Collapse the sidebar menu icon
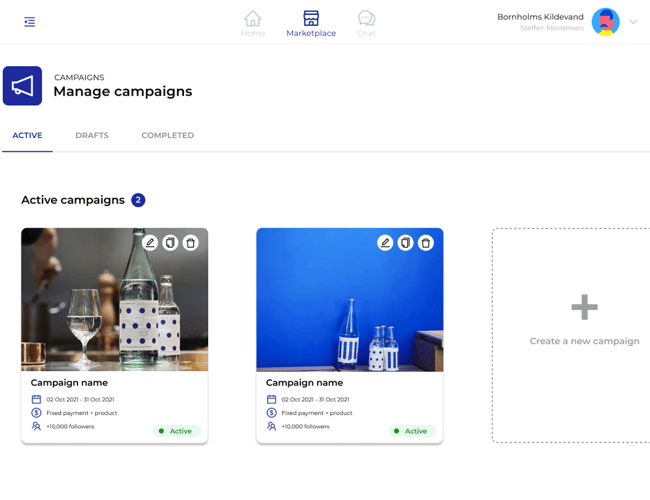650x500 pixels. [x=29, y=22]
